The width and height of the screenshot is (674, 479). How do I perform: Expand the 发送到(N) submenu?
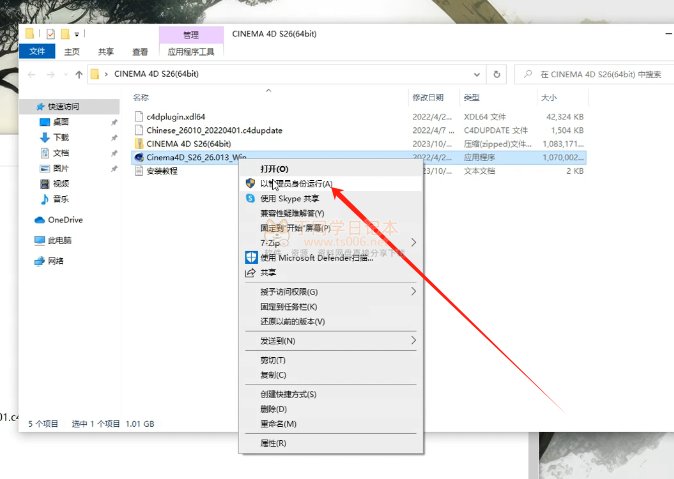click(x=414, y=341)
